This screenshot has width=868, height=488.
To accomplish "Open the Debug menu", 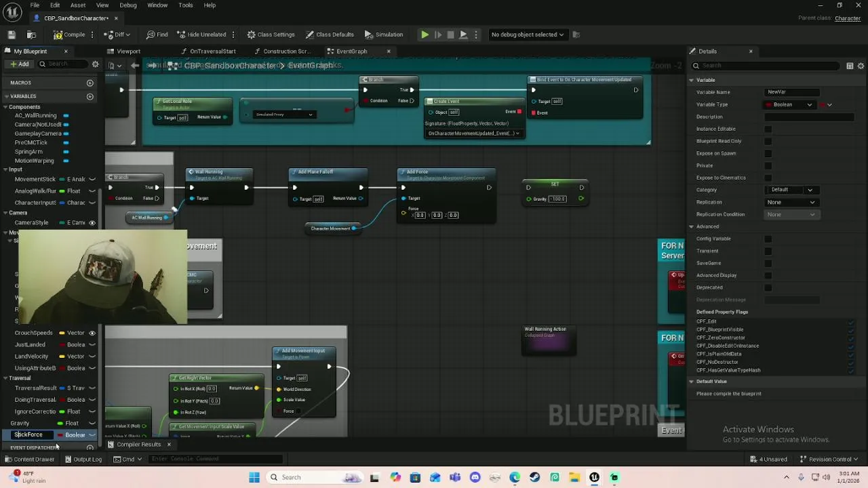I will click(128, 5).
